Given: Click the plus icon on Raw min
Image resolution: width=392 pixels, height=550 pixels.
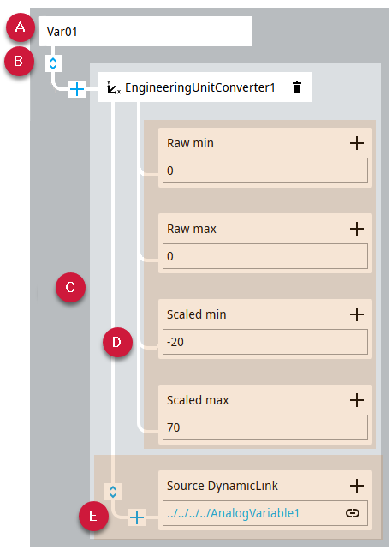Looking at the screenshot, I should 357,143.
